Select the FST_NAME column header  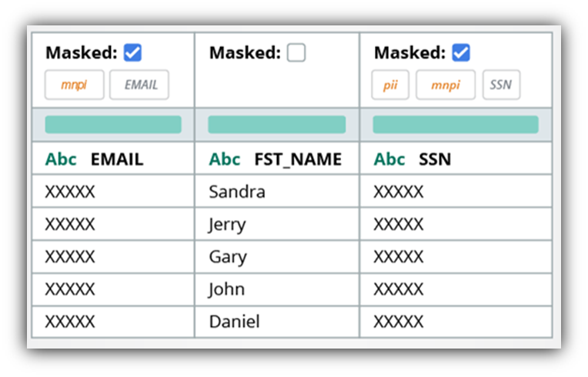(x=298, y=159)
